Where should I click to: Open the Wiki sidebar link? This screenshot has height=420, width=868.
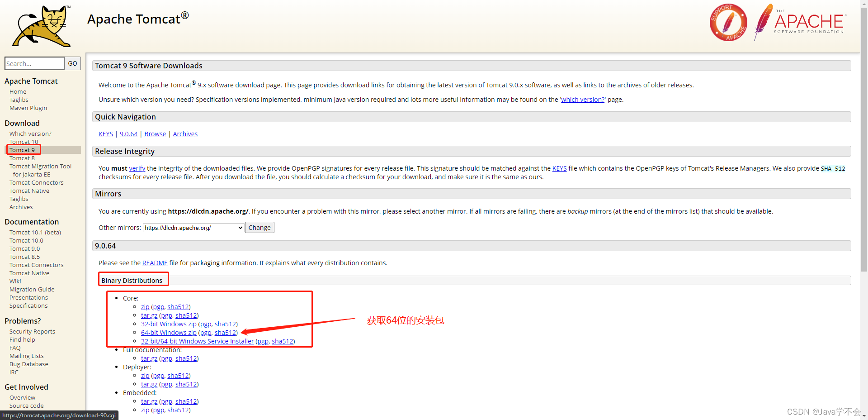point(15,281)
